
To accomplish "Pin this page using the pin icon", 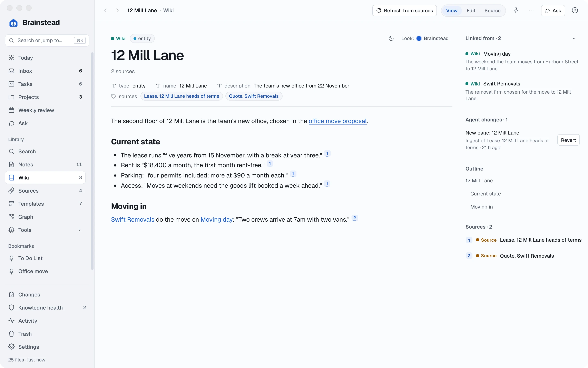I will pyautogui.click(x=516, y=10).
